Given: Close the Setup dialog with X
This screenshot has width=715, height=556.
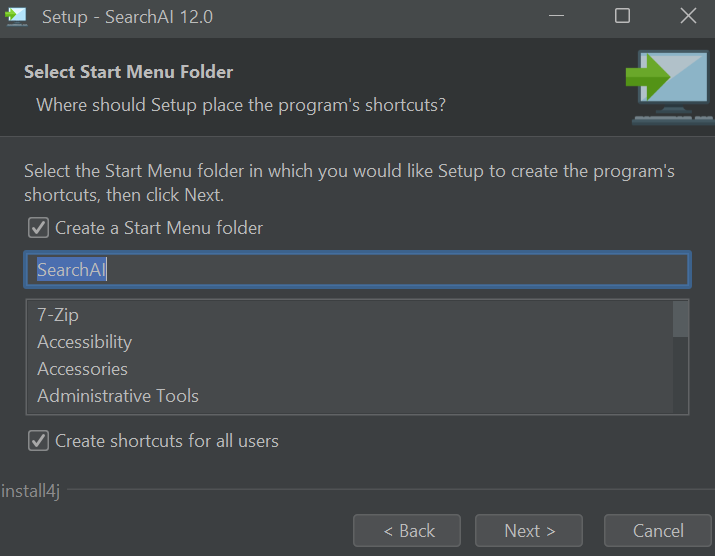Looking at the screenshot, I should coord(688,16).
